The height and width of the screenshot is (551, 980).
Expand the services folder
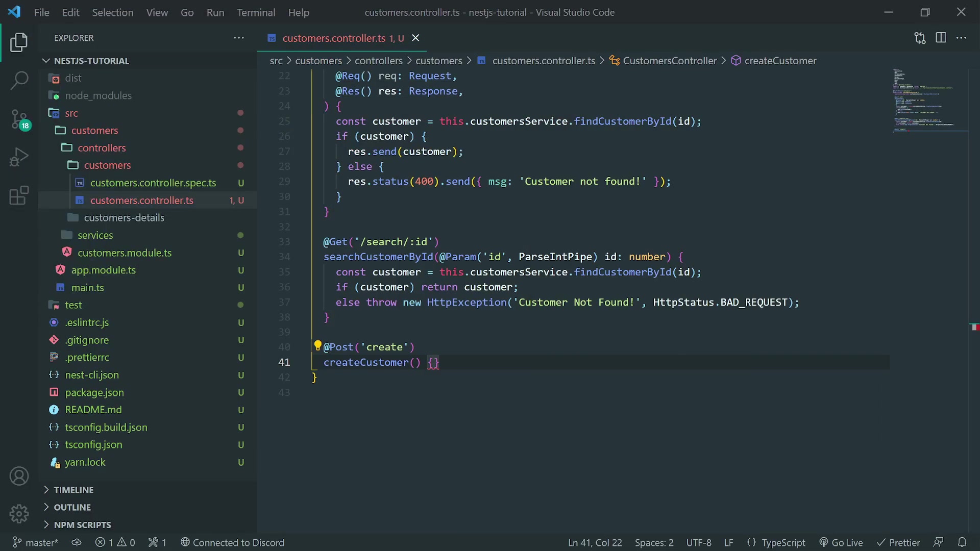(x=148, y=235)
